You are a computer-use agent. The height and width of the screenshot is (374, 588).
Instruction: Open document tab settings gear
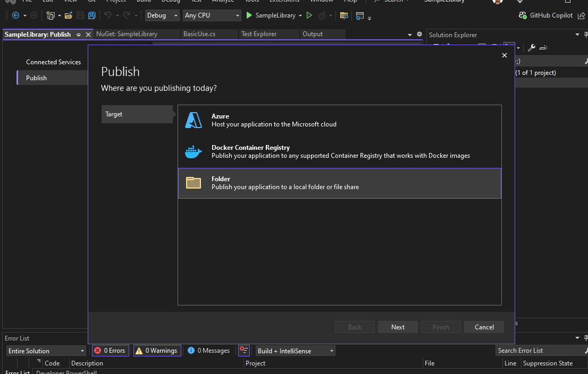[x=419, y=34]
